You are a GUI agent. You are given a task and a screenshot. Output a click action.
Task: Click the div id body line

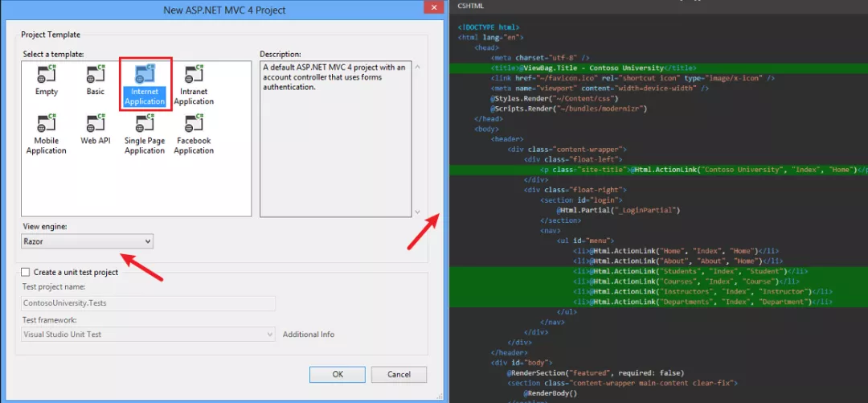tap(521, 363)
